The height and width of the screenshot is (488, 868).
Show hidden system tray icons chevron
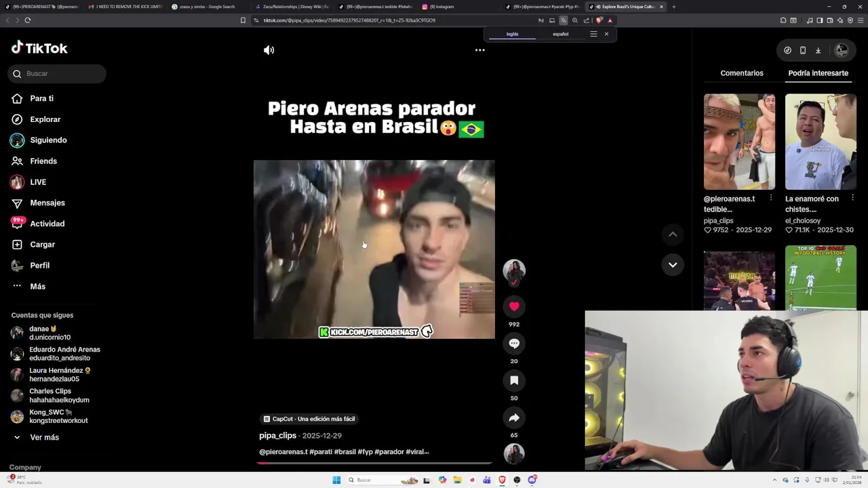[x=775, y=480]
